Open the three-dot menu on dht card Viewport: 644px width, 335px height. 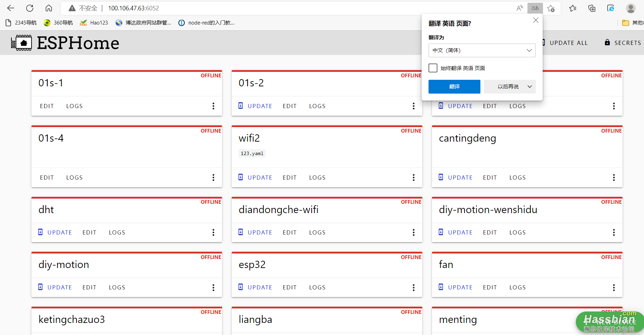[x=213, y=232]
